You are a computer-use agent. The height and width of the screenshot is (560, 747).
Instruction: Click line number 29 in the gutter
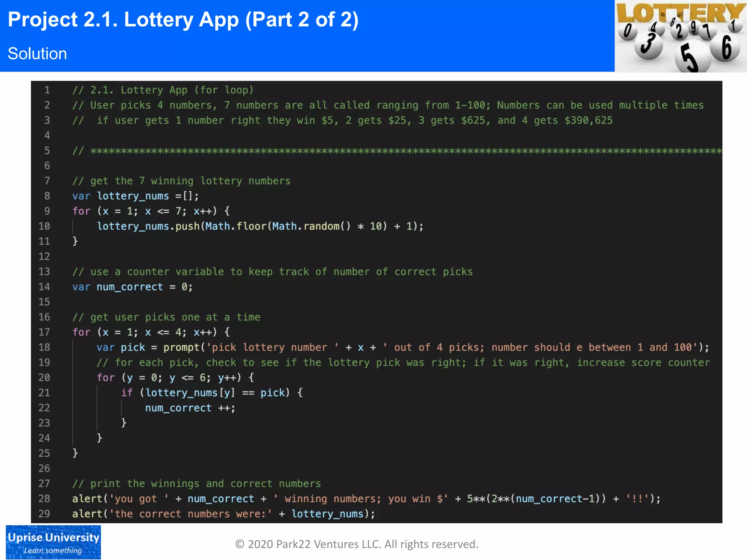pyautogui.click(x=44, y=514)
